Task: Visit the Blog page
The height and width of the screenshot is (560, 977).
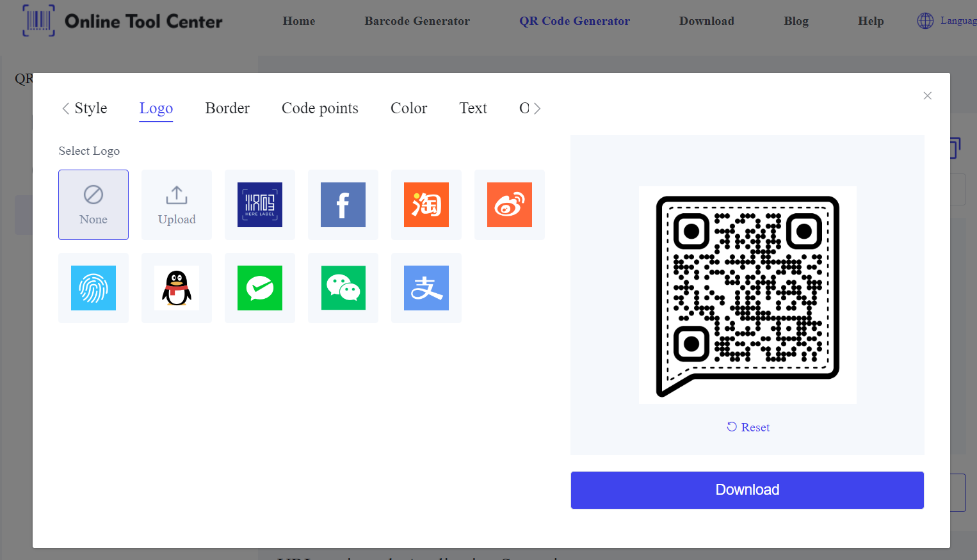Action: pyautogui.click(x=796, y=21)
